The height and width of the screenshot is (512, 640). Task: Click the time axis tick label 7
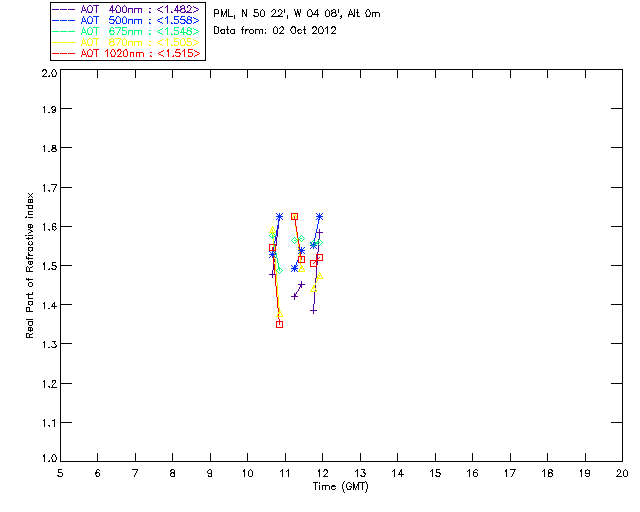tap(135, 473)
